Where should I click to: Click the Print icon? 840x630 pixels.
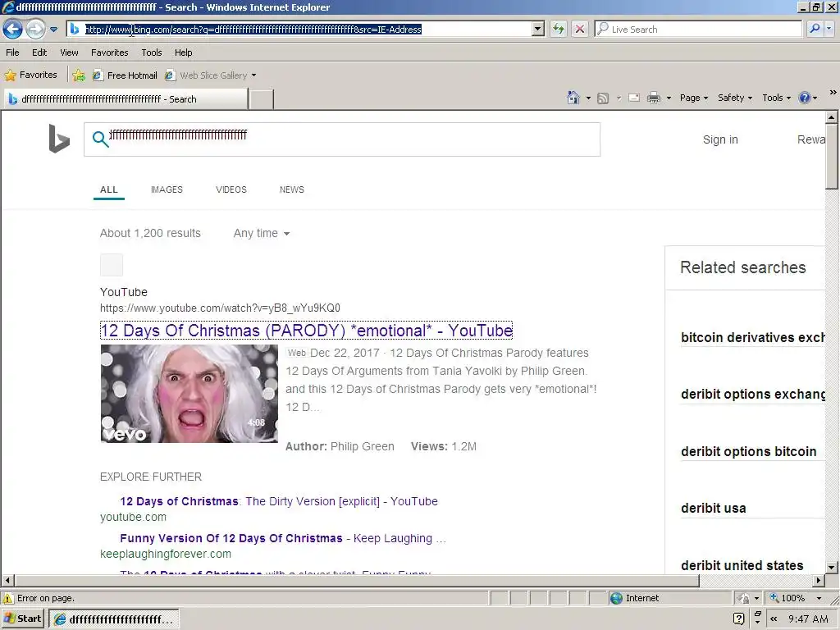654,98
